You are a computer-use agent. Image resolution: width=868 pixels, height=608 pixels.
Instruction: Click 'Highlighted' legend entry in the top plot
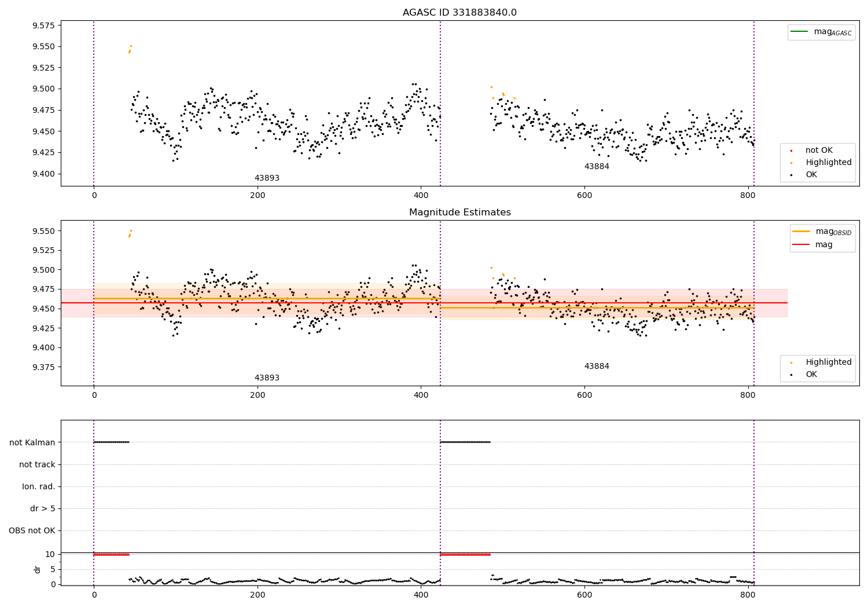coord(821,163)
